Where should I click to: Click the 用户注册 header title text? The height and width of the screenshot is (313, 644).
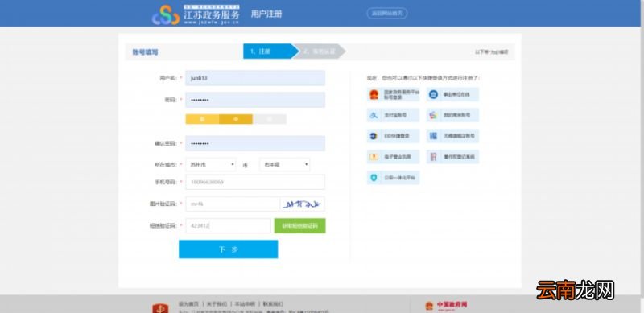pos(266,14)
